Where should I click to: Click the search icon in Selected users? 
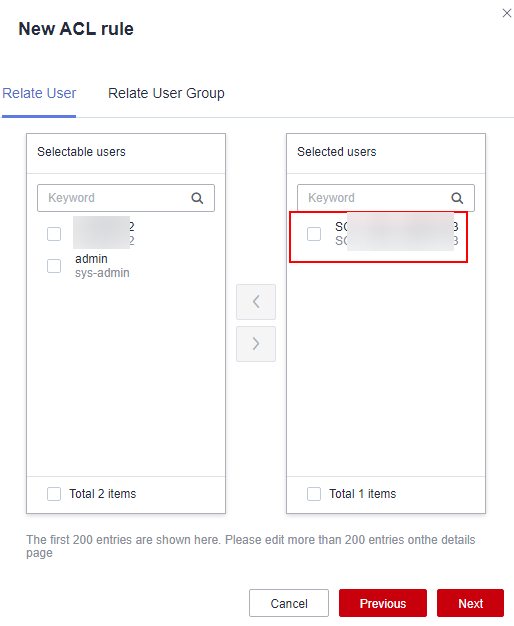point(457,198)
